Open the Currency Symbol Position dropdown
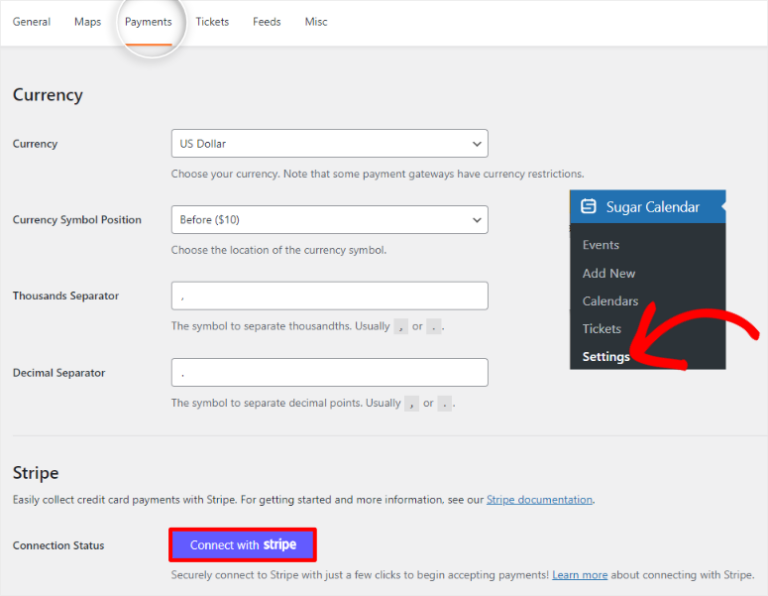This screenshot has width=768, height=596. [329, 220]
